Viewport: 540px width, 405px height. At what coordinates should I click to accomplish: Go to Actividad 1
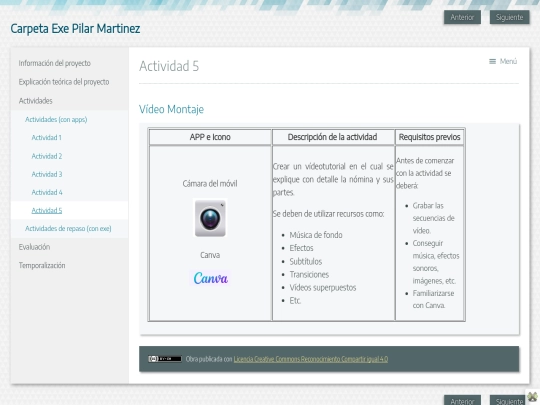coord(46,138)
